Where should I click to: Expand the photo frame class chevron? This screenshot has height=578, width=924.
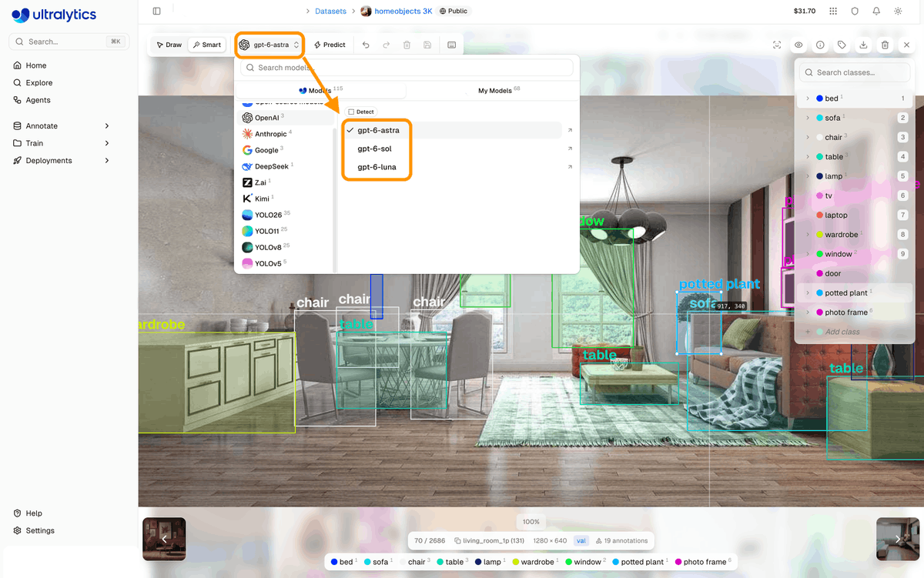(808, 312)
